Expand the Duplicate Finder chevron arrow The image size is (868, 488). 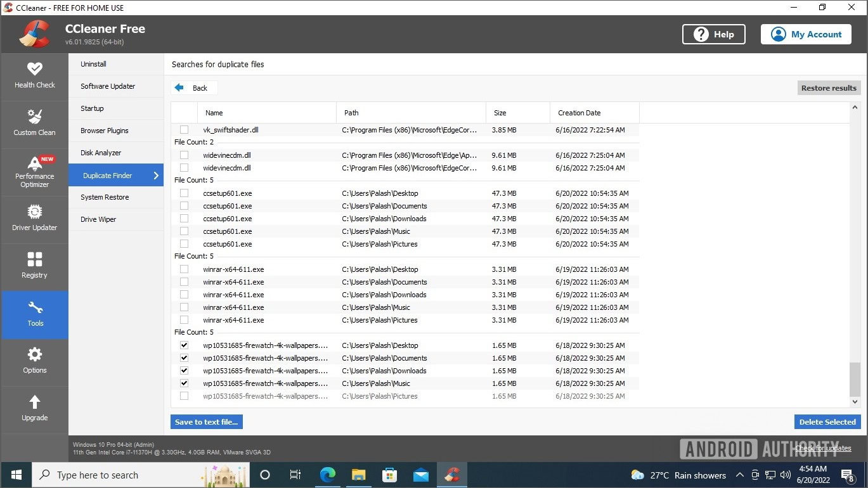pyautogui.click(x=156, y=176)
